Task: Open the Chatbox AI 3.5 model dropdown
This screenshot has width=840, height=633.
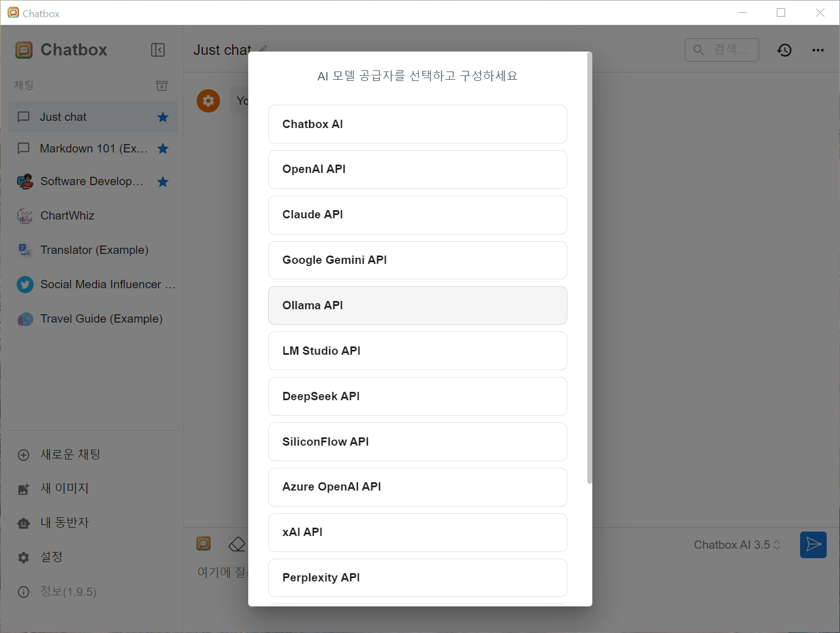Action: (x=737, y=545)
